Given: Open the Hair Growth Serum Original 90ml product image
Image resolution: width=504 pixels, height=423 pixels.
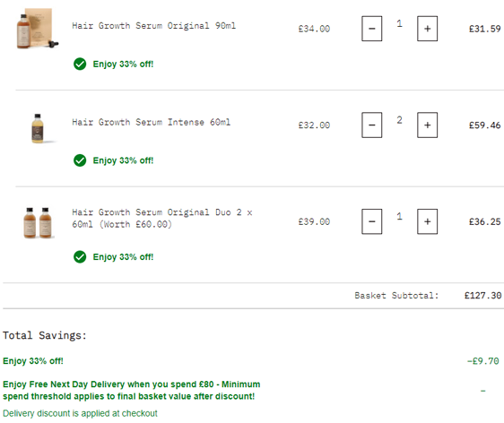Looking at the screenshot, I should tap(38, 29).
